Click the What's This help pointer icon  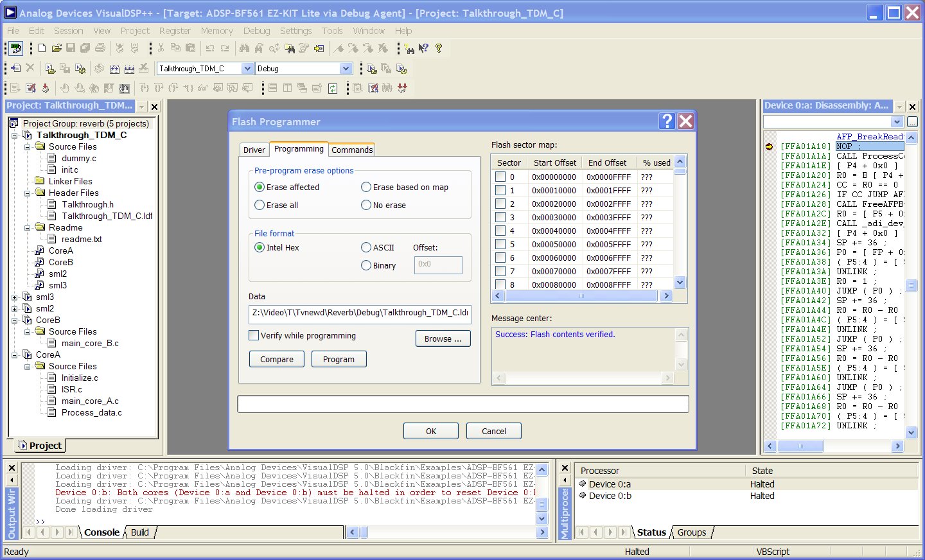coord(423,48)
